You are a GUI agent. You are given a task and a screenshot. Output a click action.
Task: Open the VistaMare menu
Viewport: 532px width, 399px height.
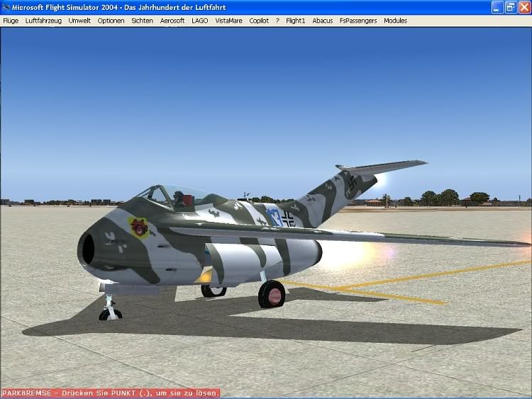pos(228,21)
